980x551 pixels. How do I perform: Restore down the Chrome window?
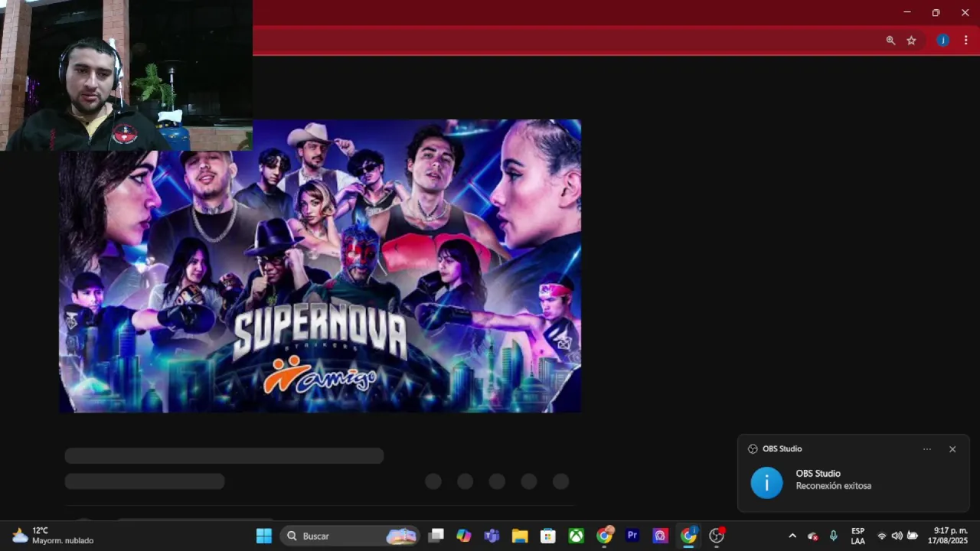click(x=936, y=12)
